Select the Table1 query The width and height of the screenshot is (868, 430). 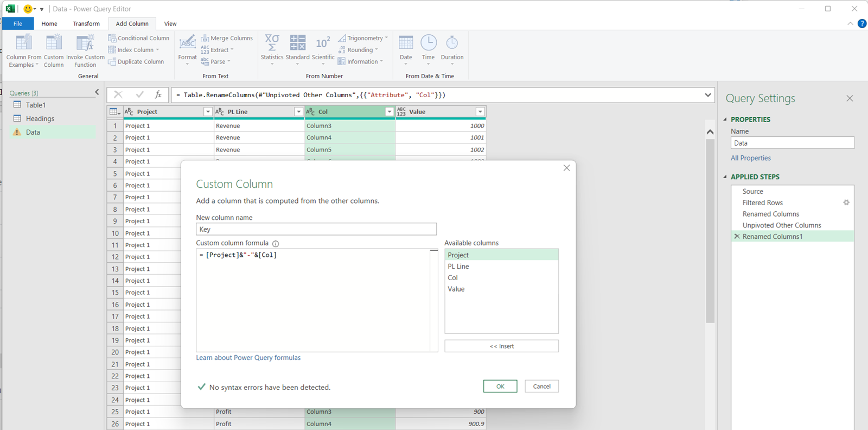[x=36, y=105]
